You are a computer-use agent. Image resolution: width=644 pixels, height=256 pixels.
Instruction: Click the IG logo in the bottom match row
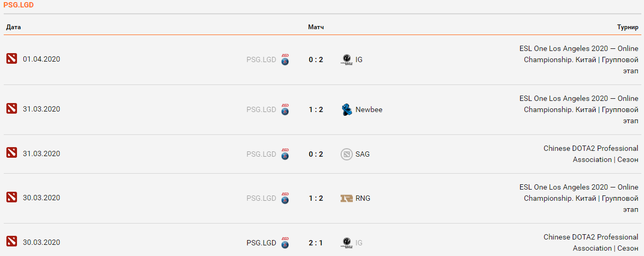point(346,243)
